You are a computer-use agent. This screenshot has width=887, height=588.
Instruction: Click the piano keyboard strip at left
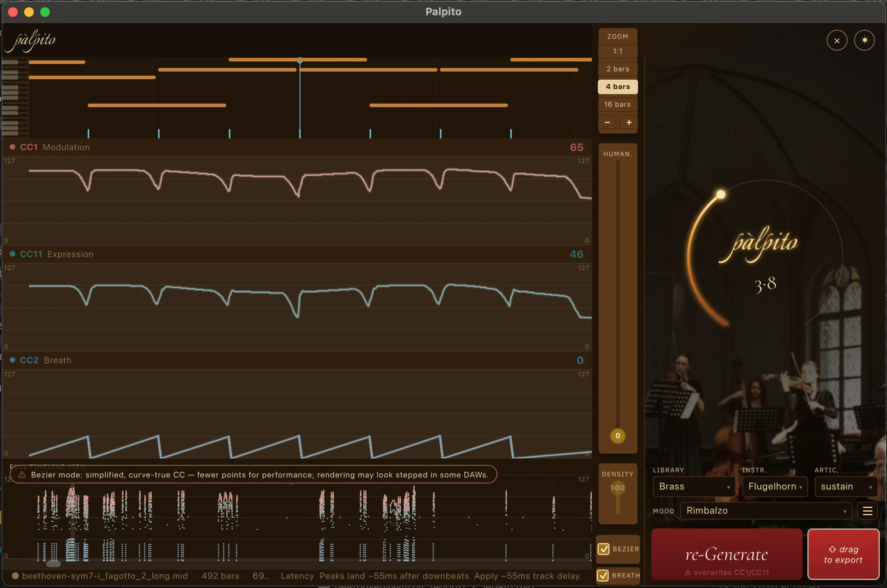click(x=15, y=98)
